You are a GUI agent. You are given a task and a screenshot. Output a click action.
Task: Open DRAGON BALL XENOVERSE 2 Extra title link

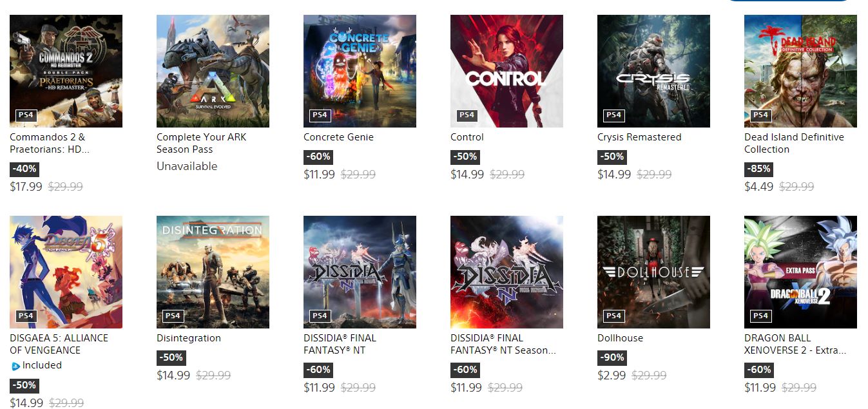click(x=795, y=344)
